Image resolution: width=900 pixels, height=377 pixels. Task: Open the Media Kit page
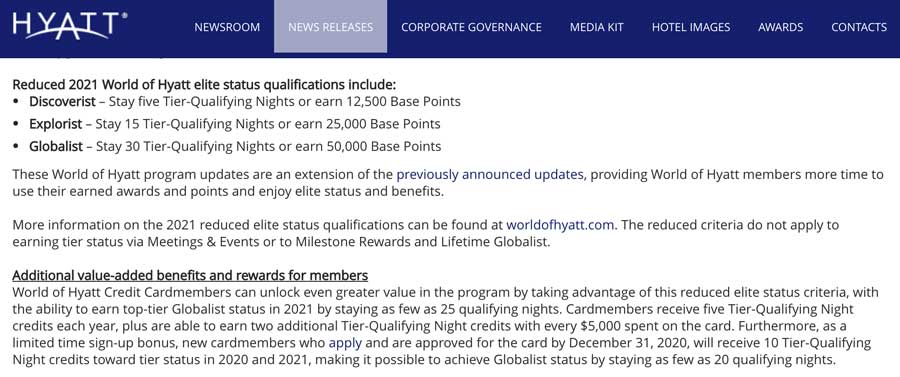coord(596,27)
